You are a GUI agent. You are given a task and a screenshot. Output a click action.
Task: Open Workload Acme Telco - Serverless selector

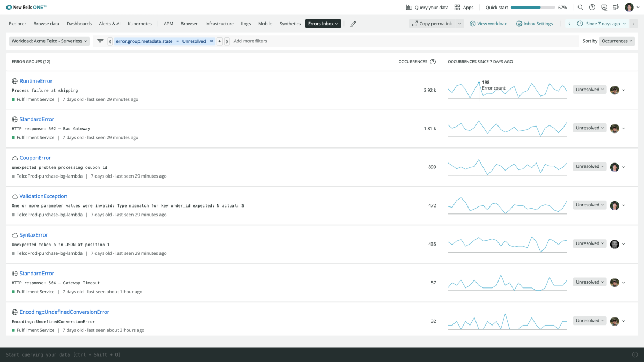coord(49,41)
